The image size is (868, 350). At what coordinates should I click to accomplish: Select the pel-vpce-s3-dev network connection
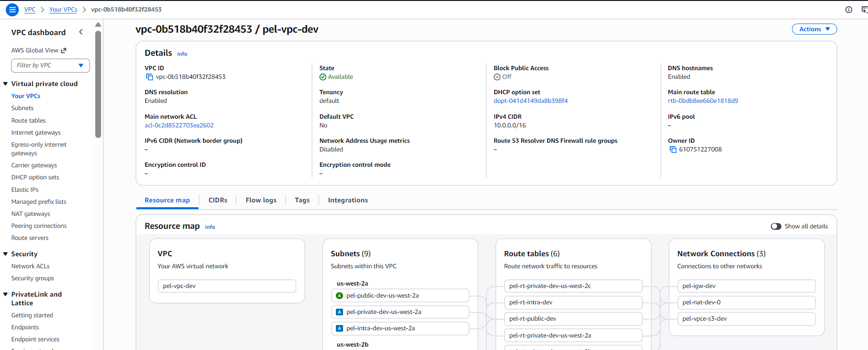coord(746,319)
